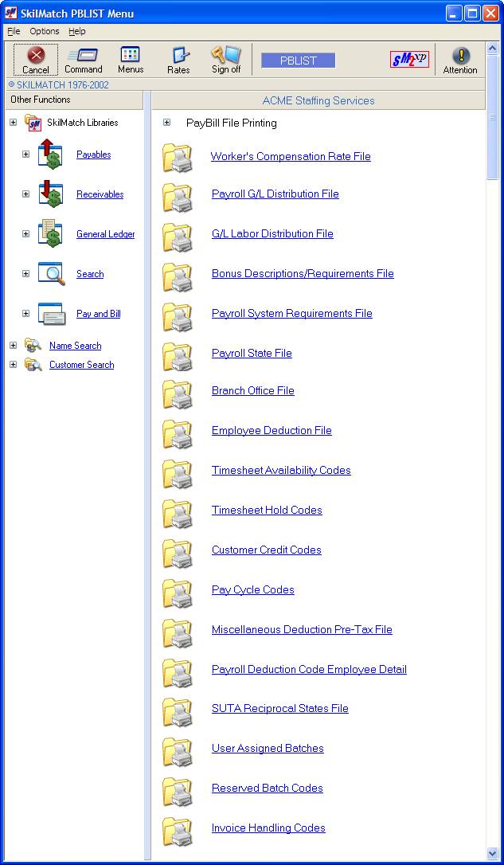Click printer icon beside Payroll G/L Distribution File
The width and height of the screenshot is (504, 865).
coord(178,198)
